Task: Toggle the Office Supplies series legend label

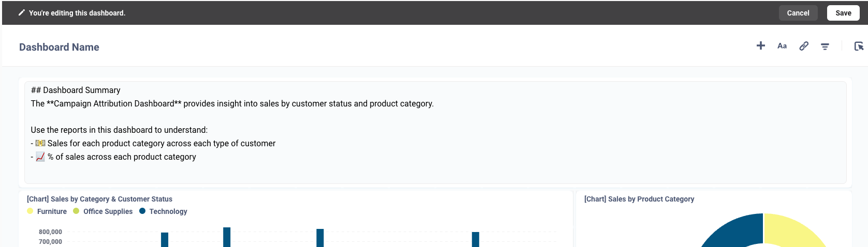Action: (108, 211)
